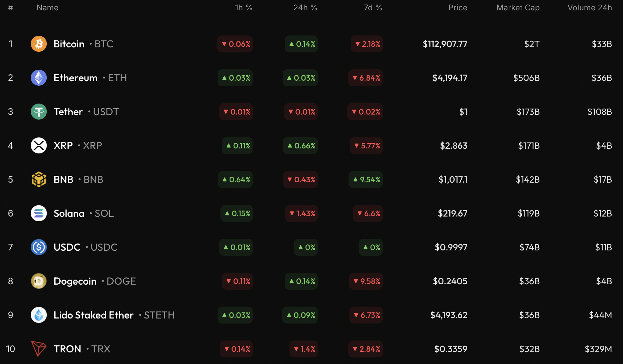623x364 pixels.
Task: Sort by the 24h % column header
Action: [x=305, y=8]
